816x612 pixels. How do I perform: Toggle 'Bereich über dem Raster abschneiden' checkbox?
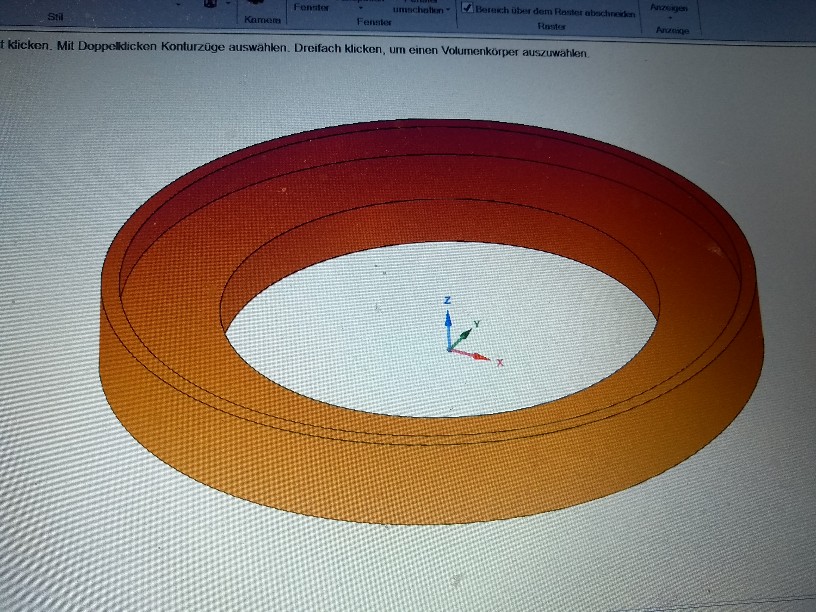(x=467, y=8)
